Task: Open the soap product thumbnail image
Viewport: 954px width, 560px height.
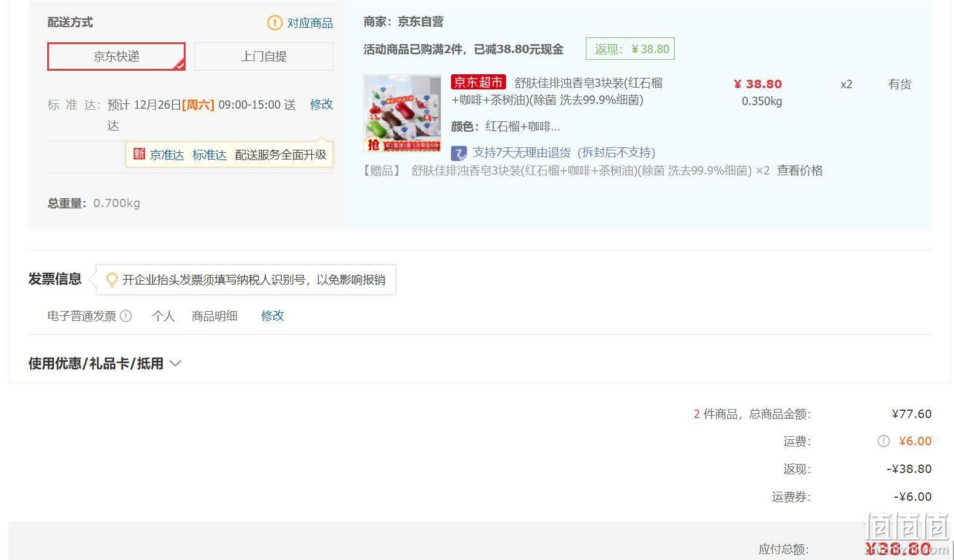Action: pos(402,113)
